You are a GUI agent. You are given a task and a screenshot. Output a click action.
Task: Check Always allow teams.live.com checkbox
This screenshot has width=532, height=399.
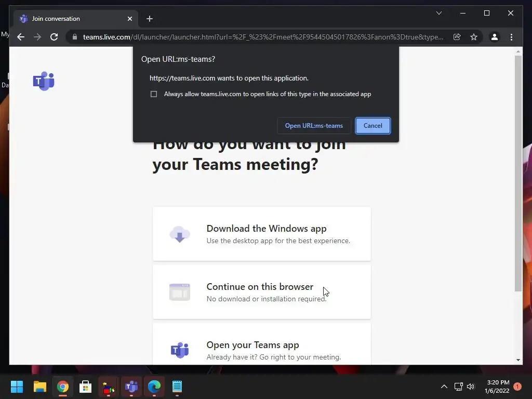[154, 94]
